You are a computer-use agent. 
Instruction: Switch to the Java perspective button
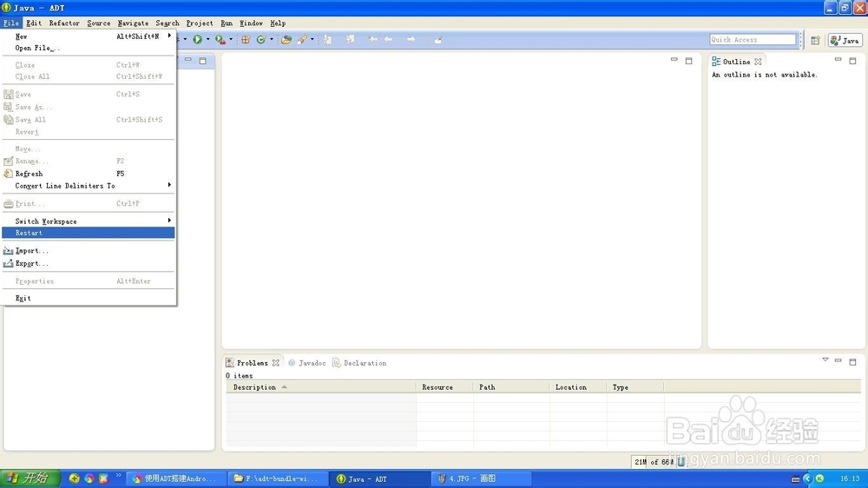[845, 41]
